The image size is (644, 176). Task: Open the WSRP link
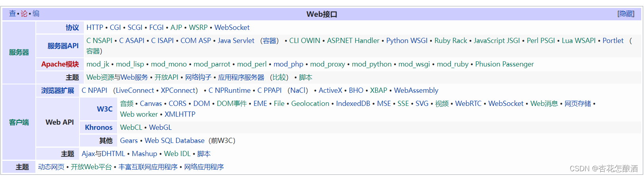[x=198, y=27]
